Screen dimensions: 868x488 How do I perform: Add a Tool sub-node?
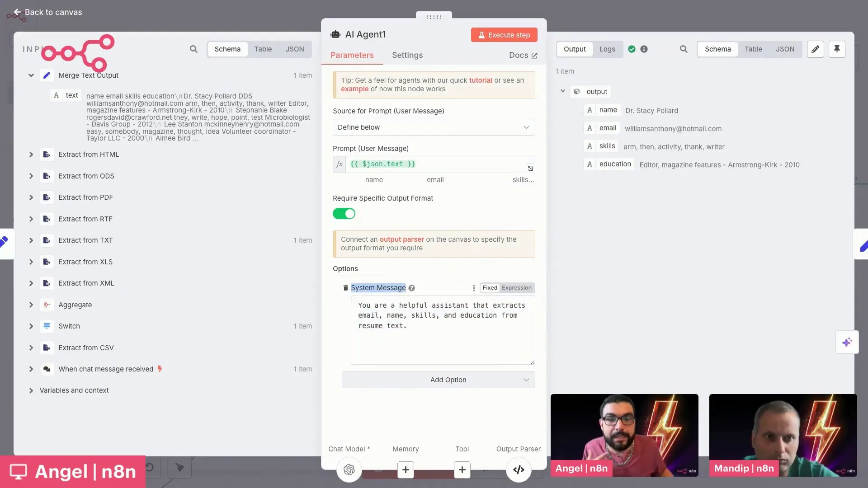462,470
